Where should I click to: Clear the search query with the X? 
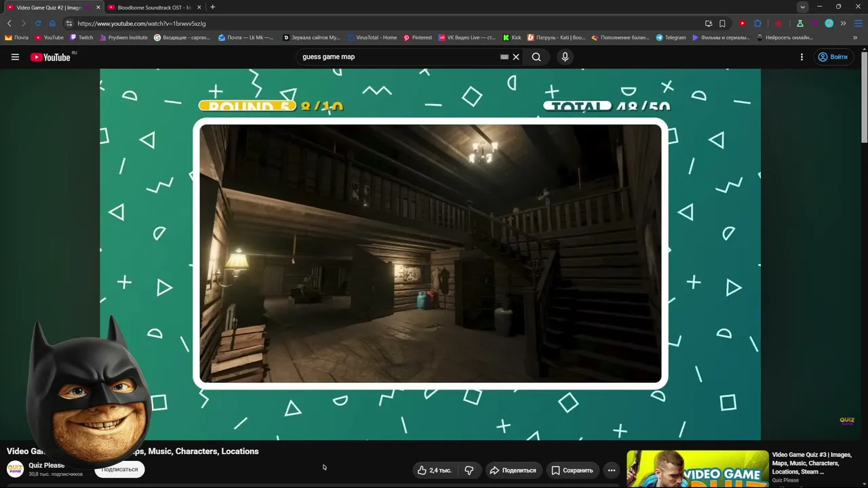(516, 57)
